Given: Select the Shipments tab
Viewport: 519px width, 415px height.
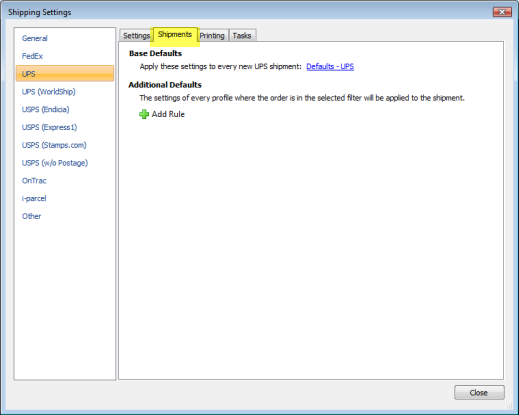Looking at the screenshot, I should [x=175, y=34].
